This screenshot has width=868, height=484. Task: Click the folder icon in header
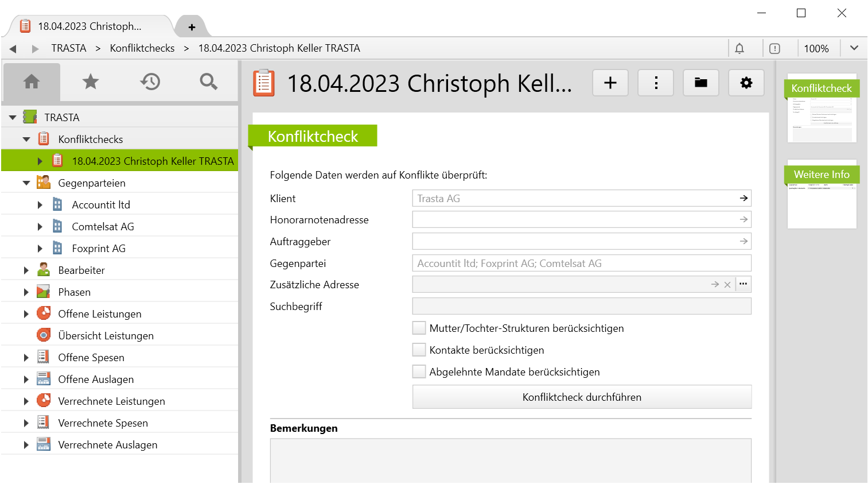[701, 83]
